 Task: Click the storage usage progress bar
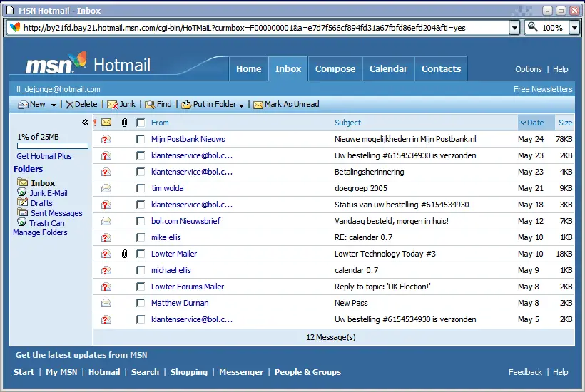53,146
